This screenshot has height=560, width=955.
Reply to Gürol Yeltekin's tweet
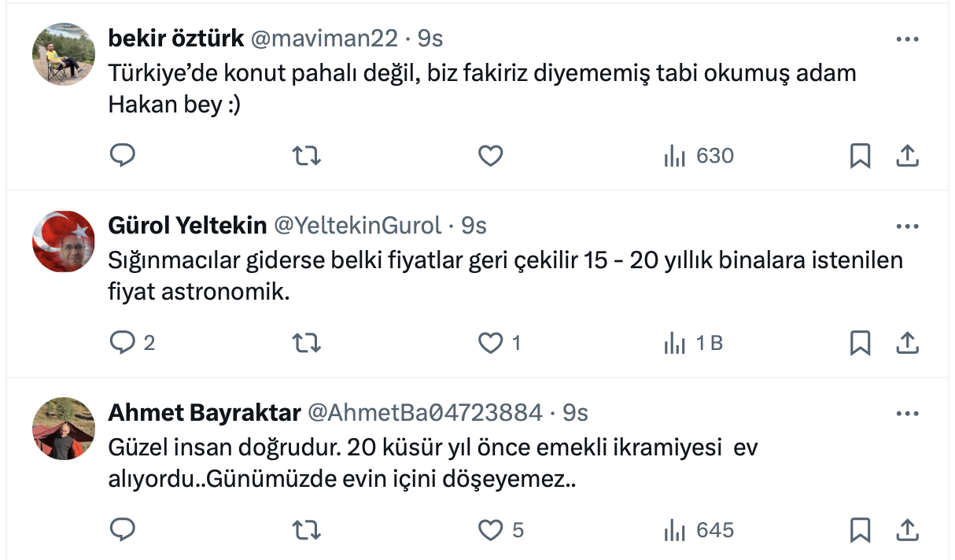[x=122, y=343]
